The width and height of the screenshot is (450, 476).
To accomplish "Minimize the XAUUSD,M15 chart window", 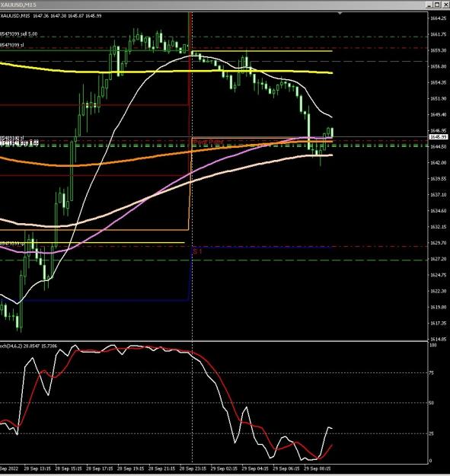I will [x=429, y=5].
